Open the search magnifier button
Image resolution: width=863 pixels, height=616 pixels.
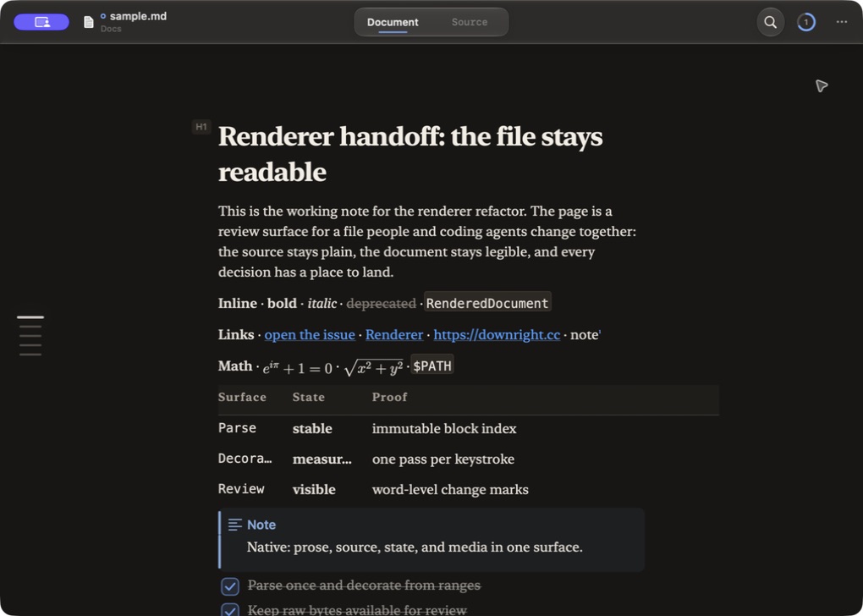coord(771,22)
